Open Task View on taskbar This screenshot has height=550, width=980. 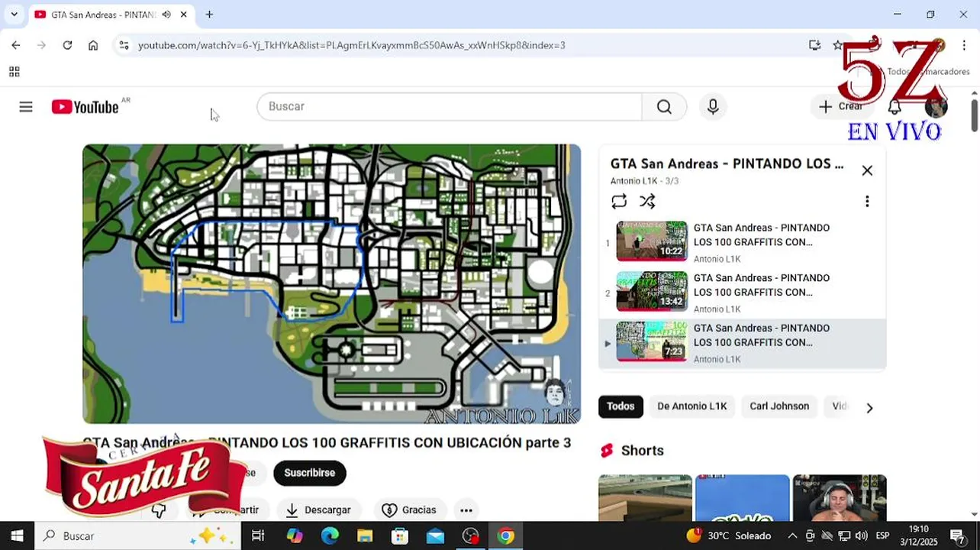pos(258,535)
